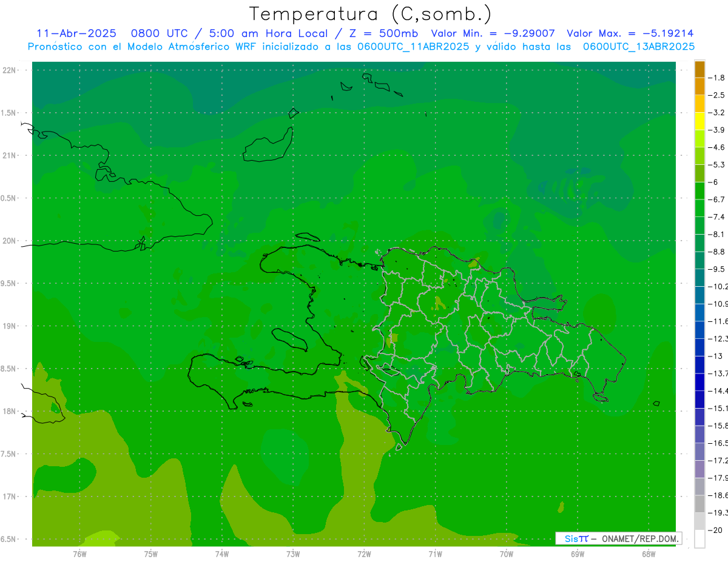728x562 pixels.
Task: Click the "71W" longitude label
Action: coord(435,554)
